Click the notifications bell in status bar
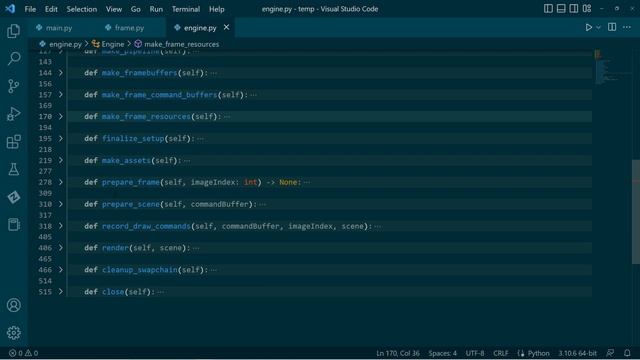 [627, 353]
